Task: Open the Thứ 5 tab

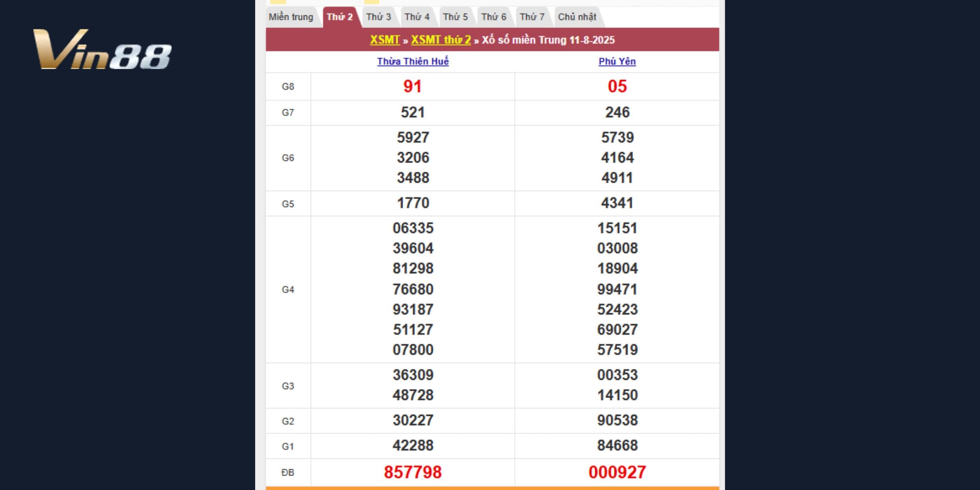Action: click(456, 17)
